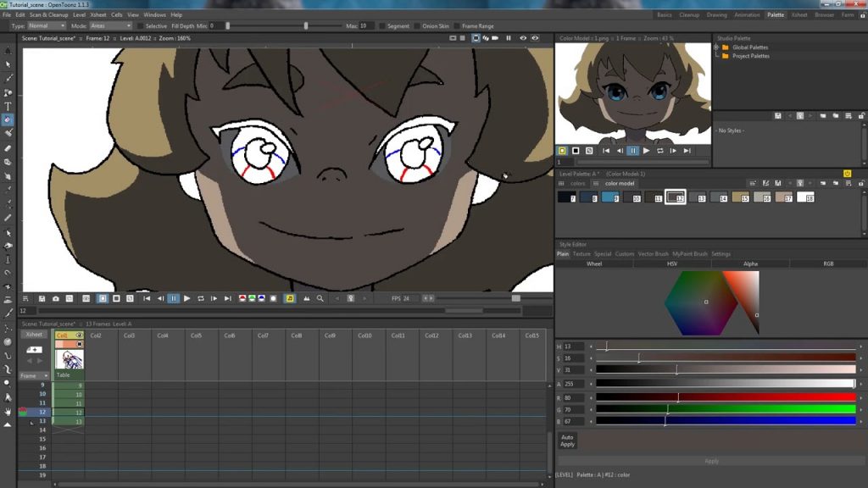
Task: Open the Zoom magnifier in the viewer toolbar
Action: pos(320,298)
